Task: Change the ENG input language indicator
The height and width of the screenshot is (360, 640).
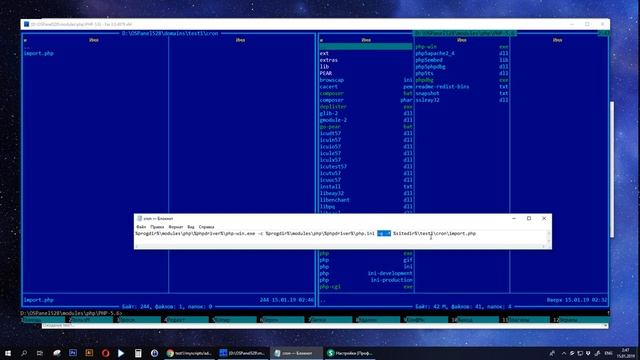Action: point(608,353)
